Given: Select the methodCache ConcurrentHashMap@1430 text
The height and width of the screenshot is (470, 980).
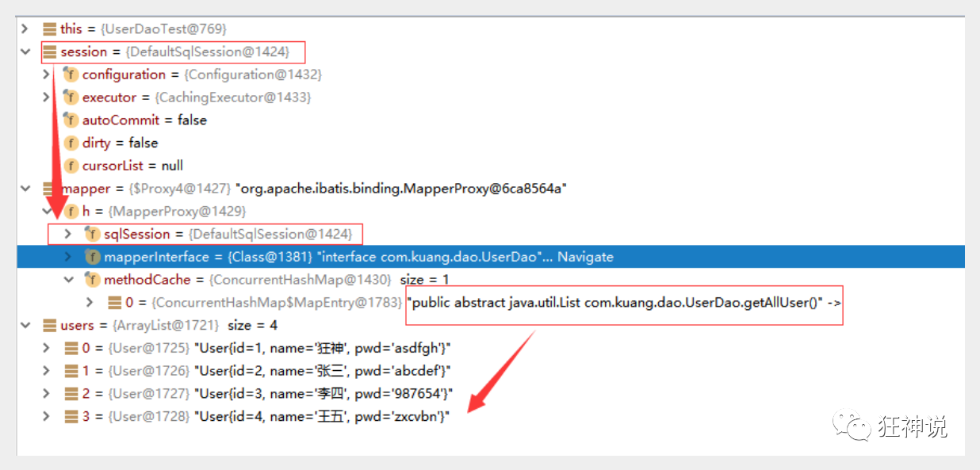Looking at the screenshot, I should 247,280.
